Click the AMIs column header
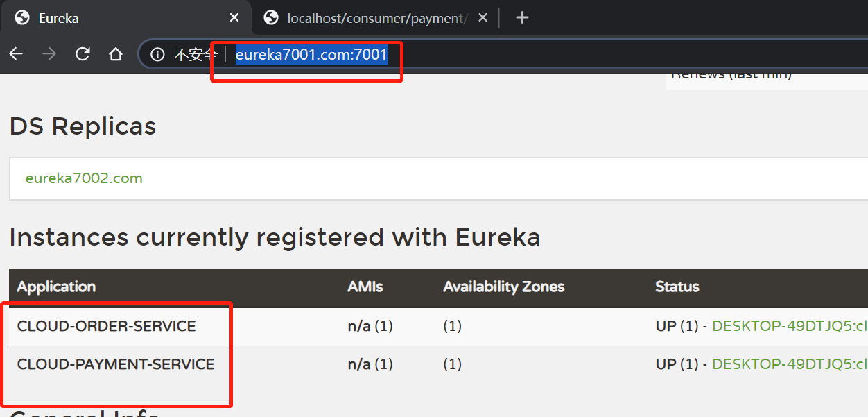Image resolution: width=868 pixels, height=417 pixels. (x=365, y=287)
